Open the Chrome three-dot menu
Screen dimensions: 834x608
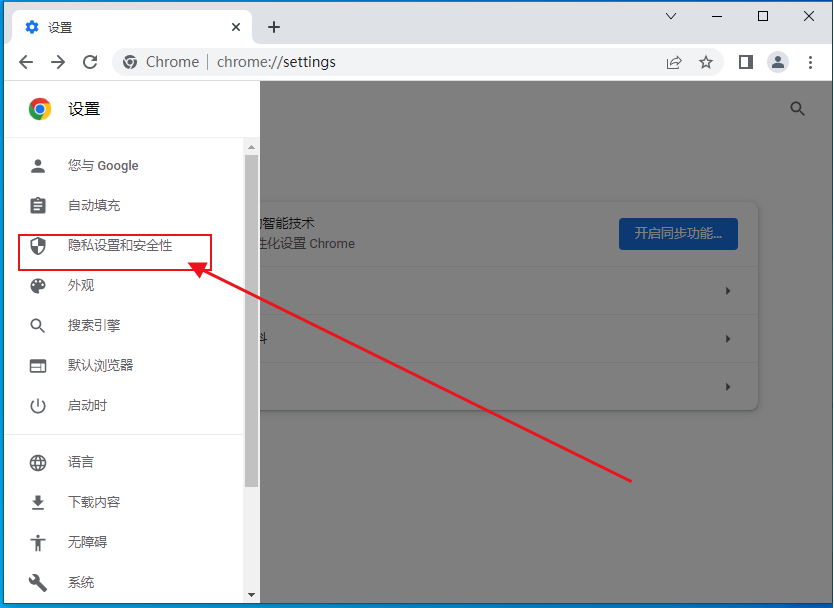click(x=810, y=62)
